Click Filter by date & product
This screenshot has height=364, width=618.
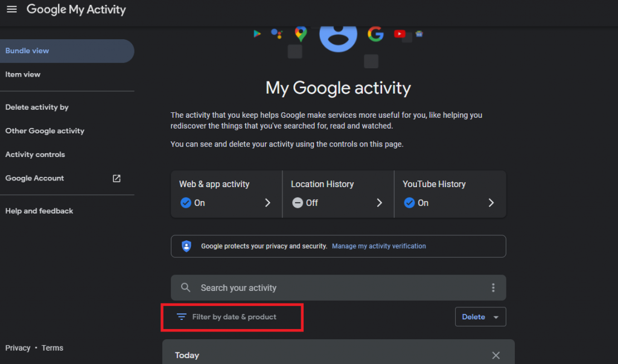[x=234, y=317]
